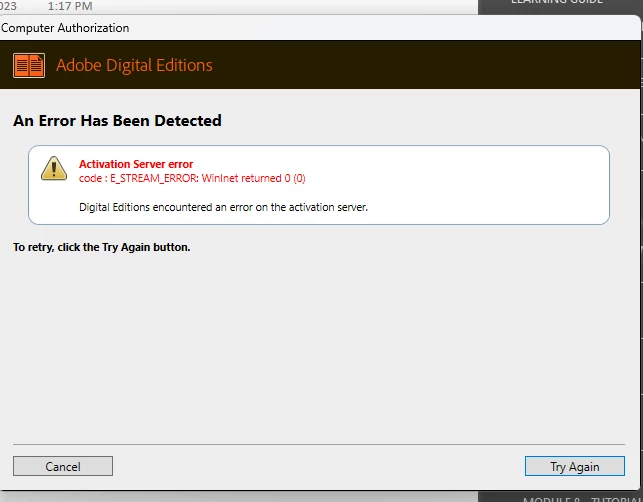Screen dimensions: 643x502
Task: Click the 'Computer Authorization' window title
Action: (65, 28)
